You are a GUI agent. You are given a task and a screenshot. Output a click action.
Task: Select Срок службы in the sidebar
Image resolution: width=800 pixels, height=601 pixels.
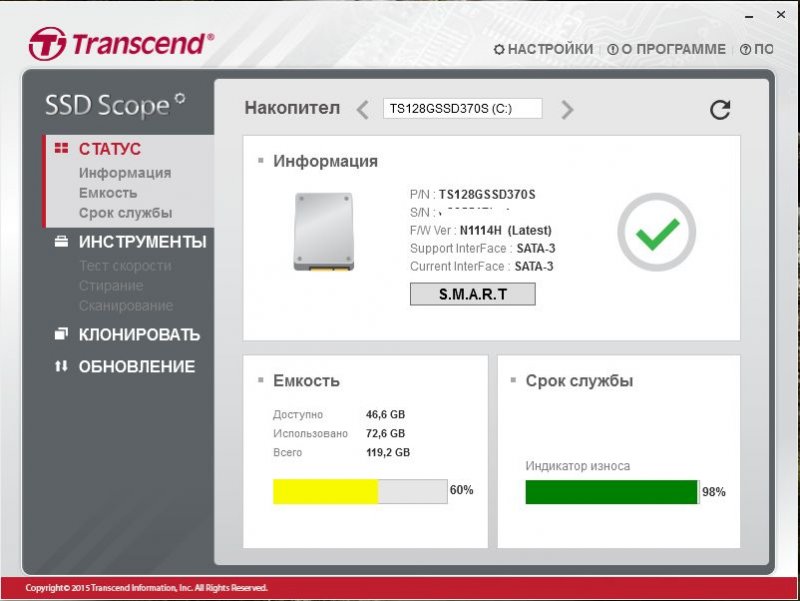[122, 213]
